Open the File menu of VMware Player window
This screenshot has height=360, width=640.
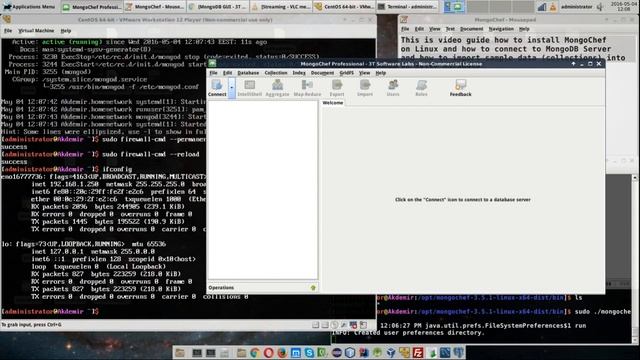tap(8, 31)
